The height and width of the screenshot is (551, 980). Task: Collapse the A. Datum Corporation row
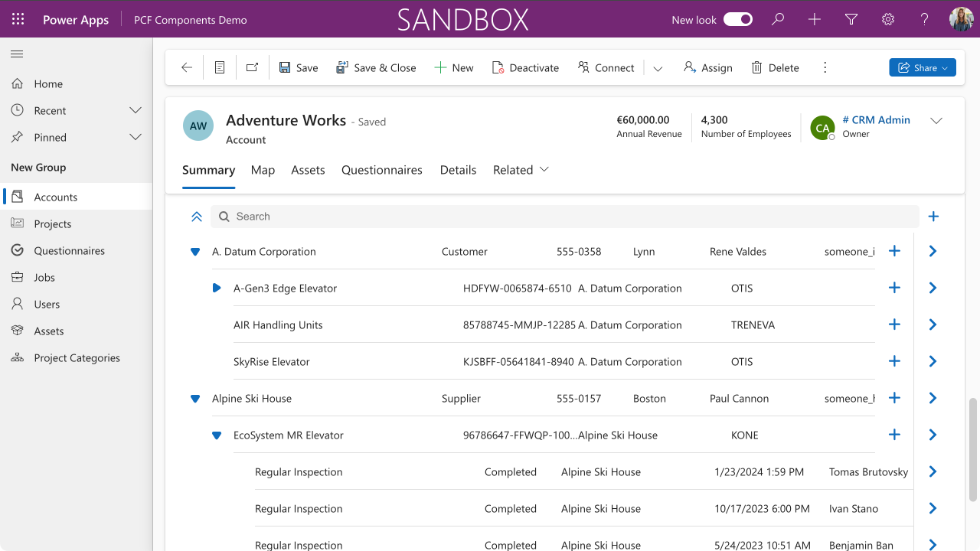pyautogui.click(x=195, y=252)
